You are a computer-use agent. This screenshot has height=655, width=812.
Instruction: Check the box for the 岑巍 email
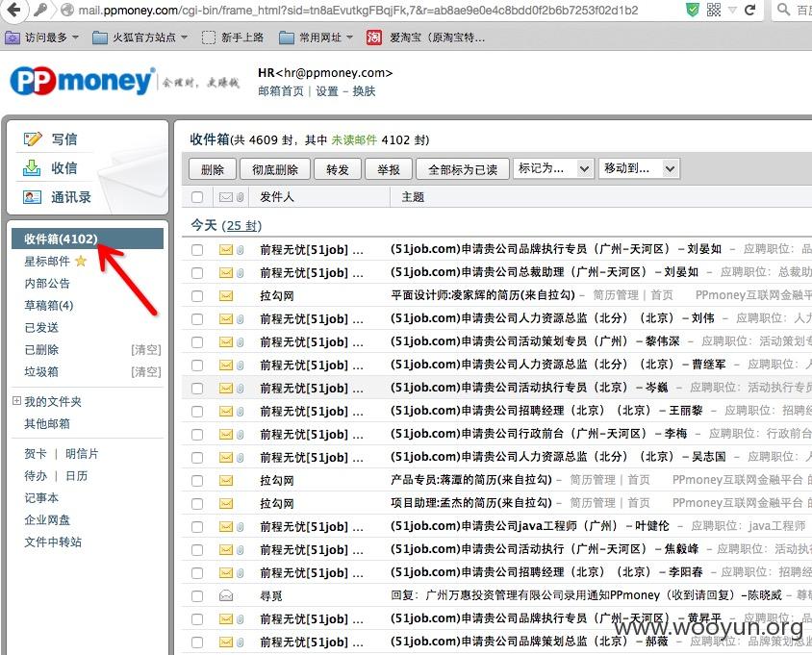(197, 389)
